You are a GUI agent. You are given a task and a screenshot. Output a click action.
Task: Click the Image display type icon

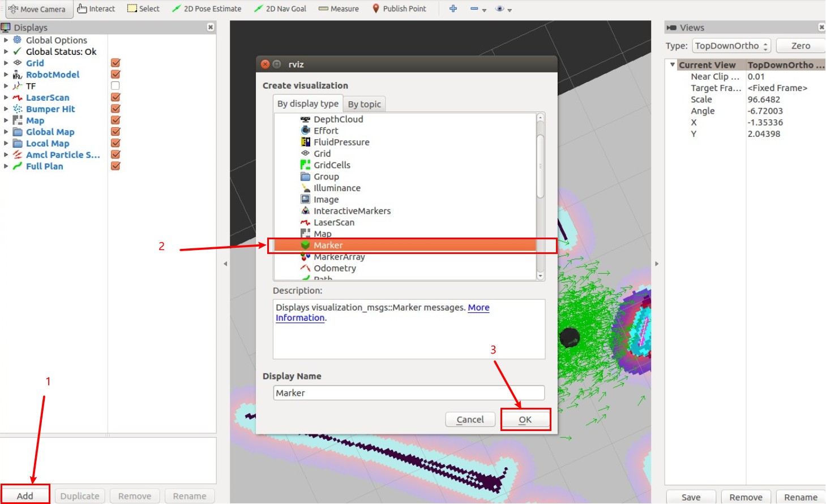[305, 199]
